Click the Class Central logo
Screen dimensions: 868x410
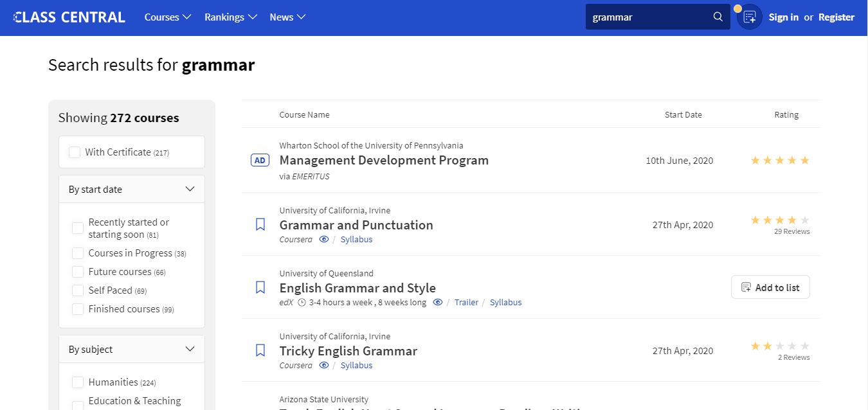[69, 17]
